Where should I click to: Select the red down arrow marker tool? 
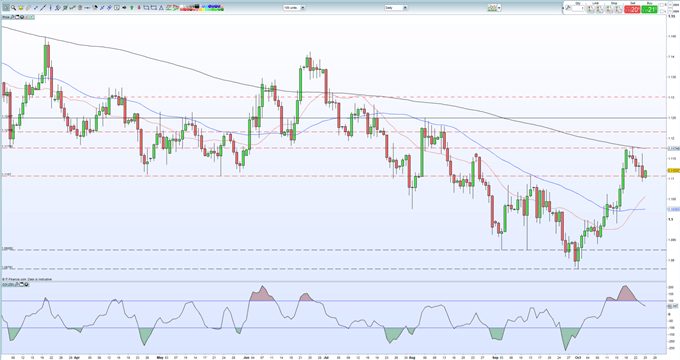[139, 7]
